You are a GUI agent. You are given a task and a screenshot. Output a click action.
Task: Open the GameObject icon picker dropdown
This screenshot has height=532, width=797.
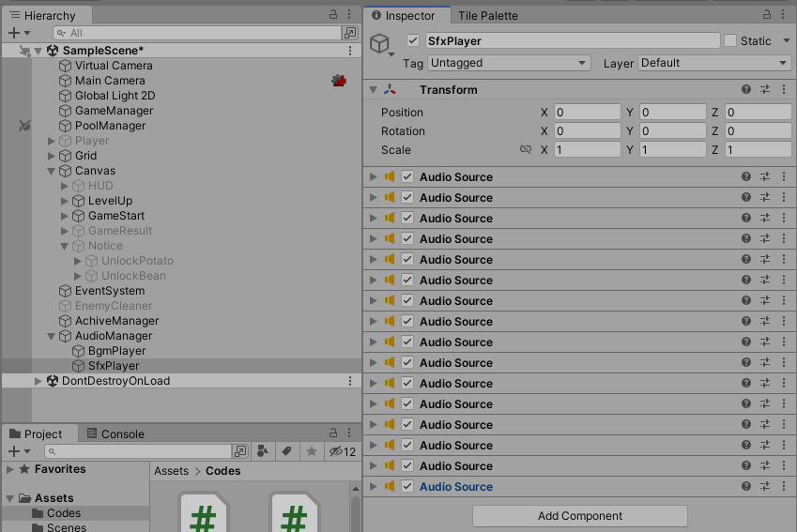(381, 45)
